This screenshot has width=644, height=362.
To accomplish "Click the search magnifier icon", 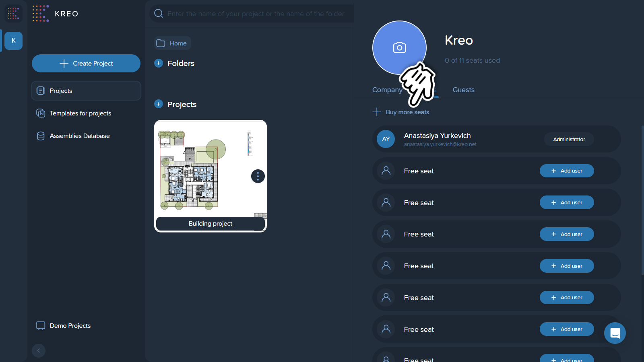I will click(159, 13).
